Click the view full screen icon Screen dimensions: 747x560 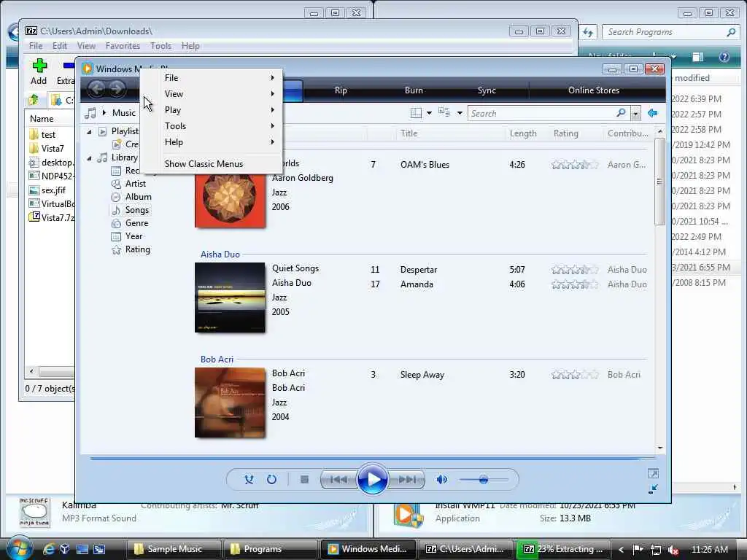point(653,473)
